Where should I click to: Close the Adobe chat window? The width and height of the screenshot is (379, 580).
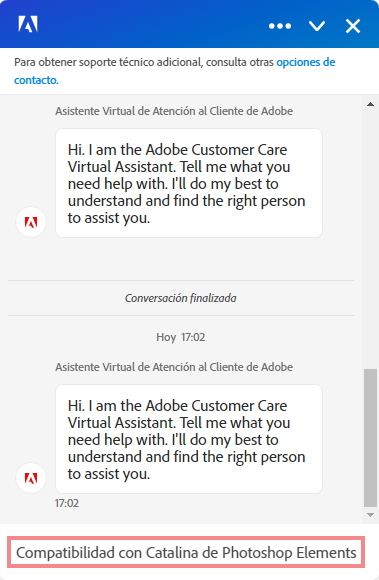[353, 26]
